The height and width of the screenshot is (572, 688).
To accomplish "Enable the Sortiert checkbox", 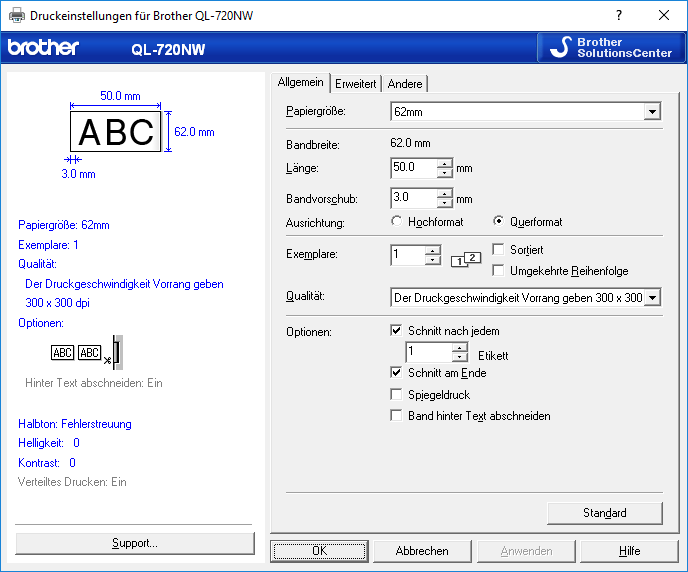I will (498, 250).
